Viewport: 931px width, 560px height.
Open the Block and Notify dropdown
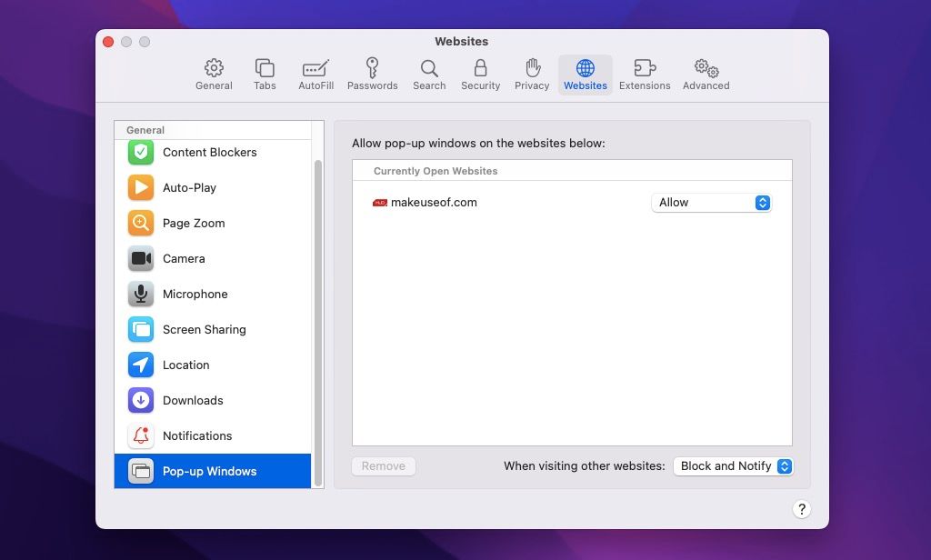[733, 465]
